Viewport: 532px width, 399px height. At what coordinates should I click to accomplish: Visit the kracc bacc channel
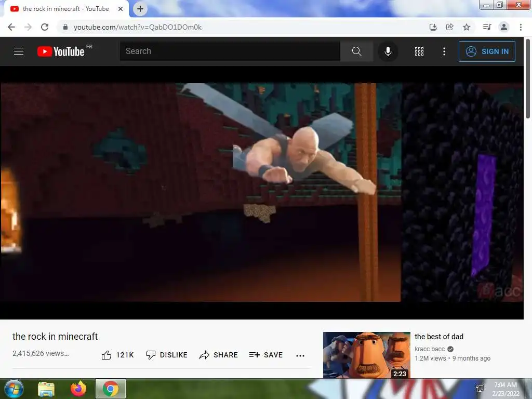(x=430, y=349)
